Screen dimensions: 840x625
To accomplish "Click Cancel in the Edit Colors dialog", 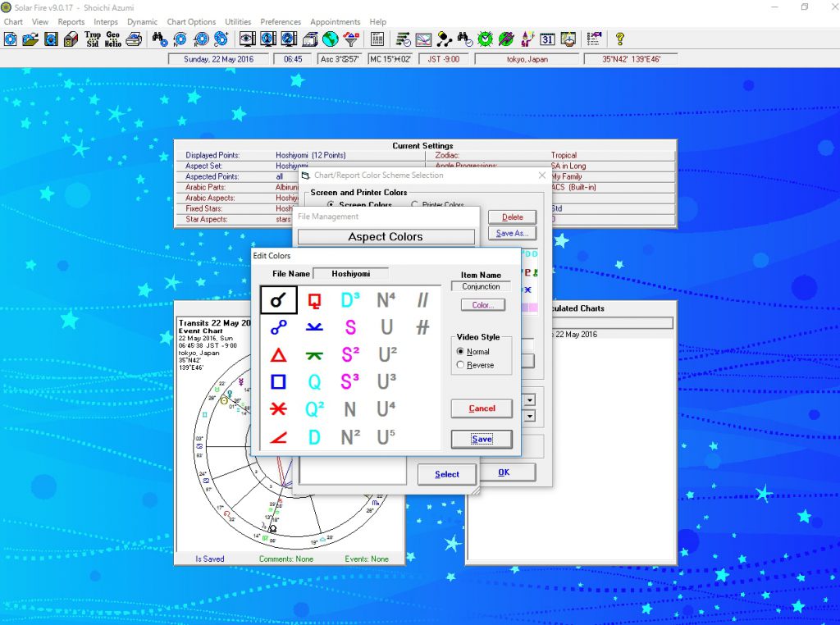I will (482, 408).
